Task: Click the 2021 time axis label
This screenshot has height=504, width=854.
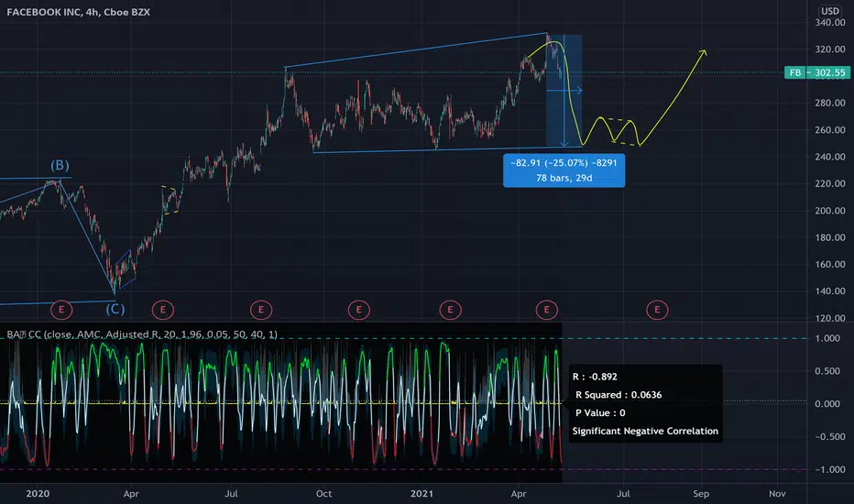Action: 422,494
